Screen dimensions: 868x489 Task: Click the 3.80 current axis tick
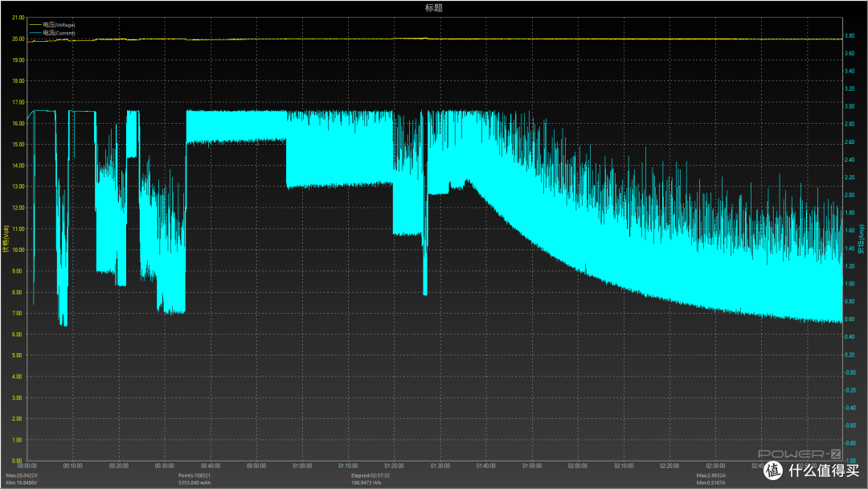[x=850, y=36]
